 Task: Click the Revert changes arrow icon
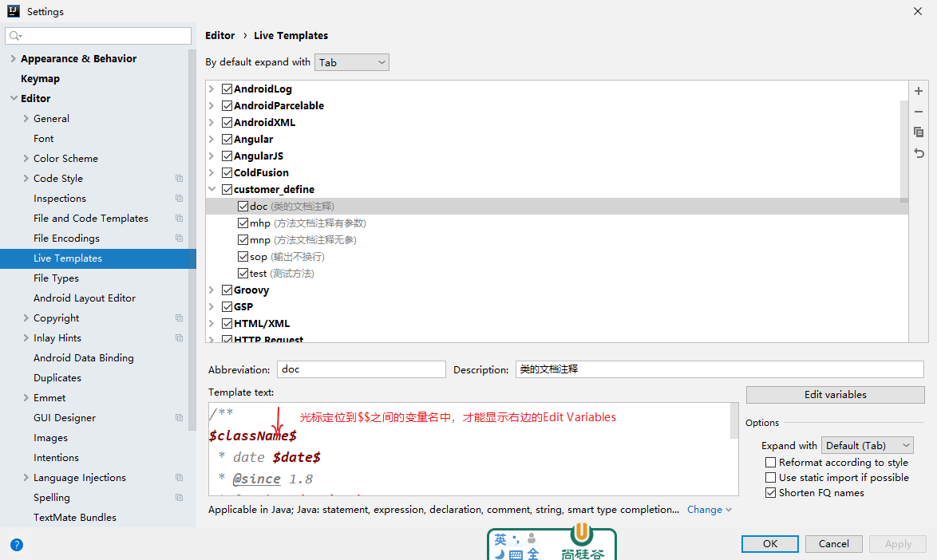point(919,153)
